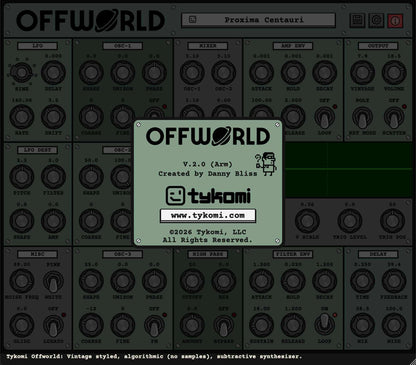Enable the Scatter switch in Output
The height and width of the screenshot is (365, 416).
click(x=394, y=117)
